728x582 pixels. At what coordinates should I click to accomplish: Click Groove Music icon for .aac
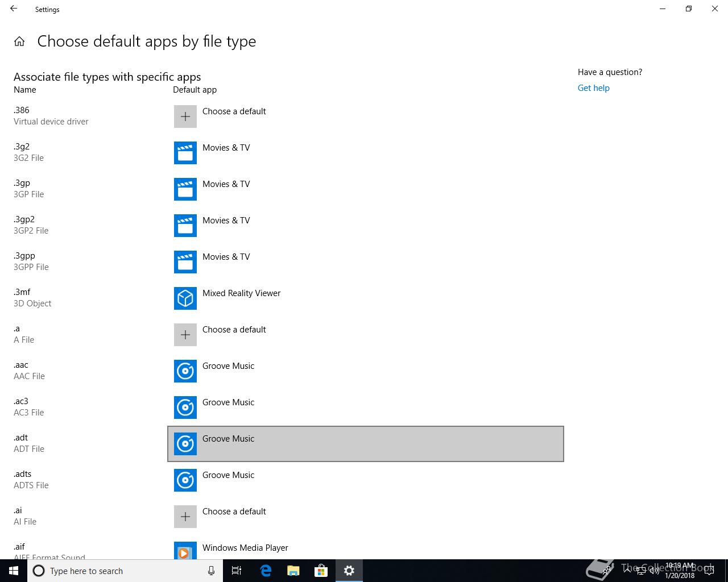coord(185,371)
